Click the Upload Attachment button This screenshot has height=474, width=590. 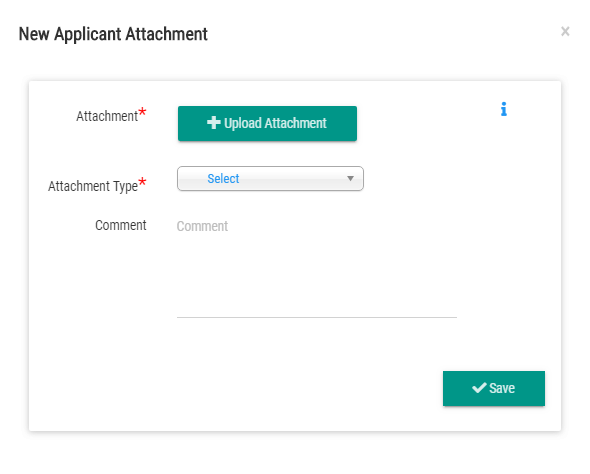click(267, 123)
